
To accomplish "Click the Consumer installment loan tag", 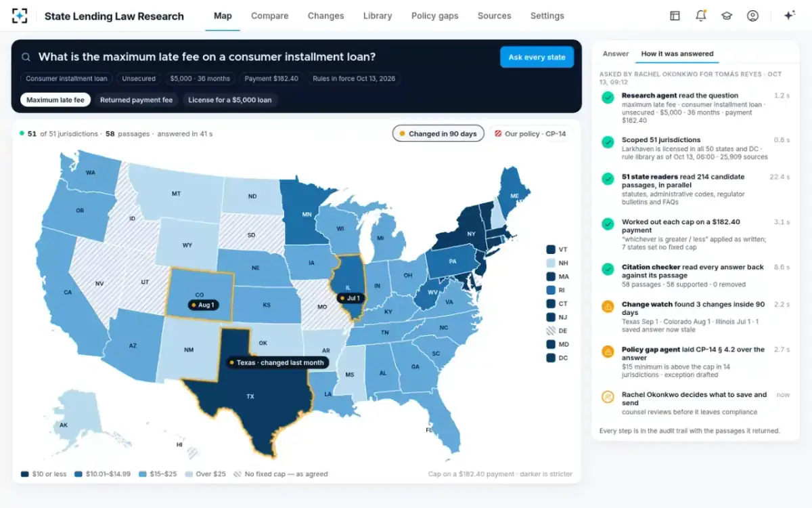I will [x=66, y=79].
